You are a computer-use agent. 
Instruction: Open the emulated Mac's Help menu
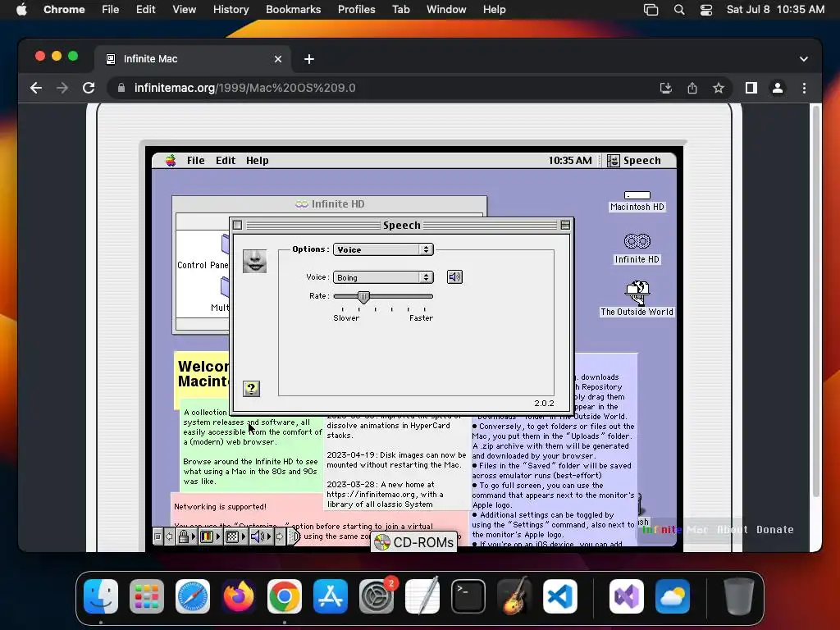tap(257, 160)
